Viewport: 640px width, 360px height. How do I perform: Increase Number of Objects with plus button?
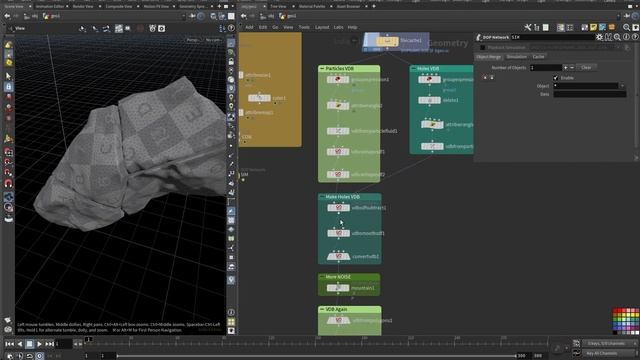point(565,67)
